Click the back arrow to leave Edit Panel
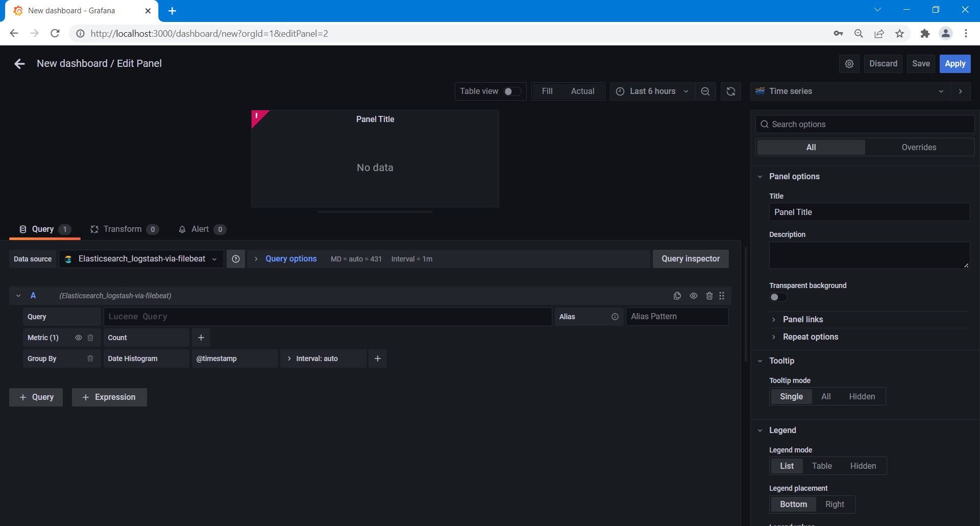This screenshot has height=526, width=980. click(x=19, y=64)
